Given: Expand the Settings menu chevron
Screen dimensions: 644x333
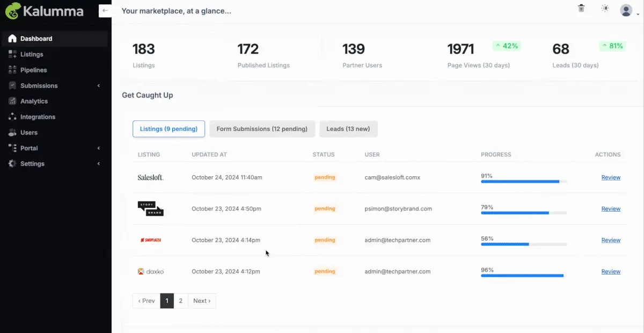Looking at the screenshot, I should [99, 164].
